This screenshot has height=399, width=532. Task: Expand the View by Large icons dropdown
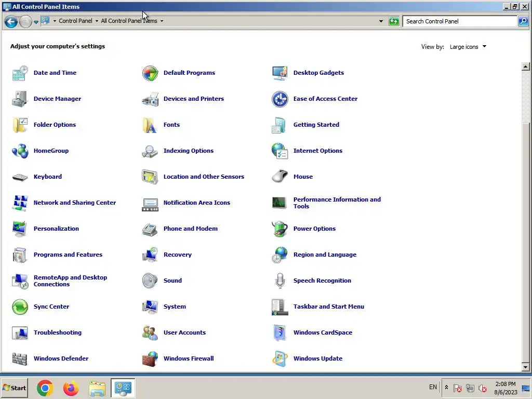coord(468,47)
